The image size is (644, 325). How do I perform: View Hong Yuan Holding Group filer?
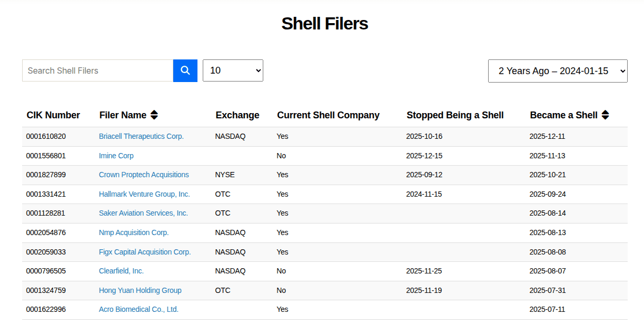140,290
